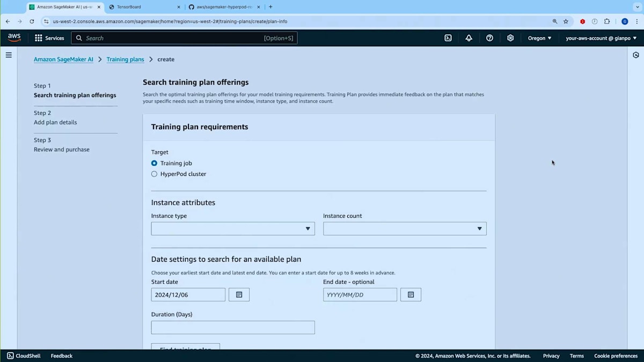Select the Training job radio button
This screenshot has height=362, width=644.
point(154,163)
